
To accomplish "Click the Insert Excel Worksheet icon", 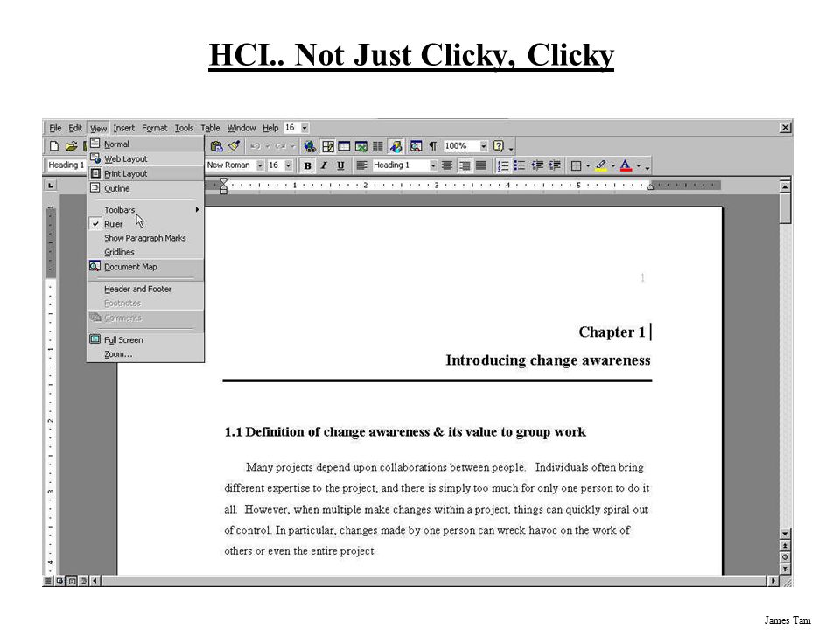I will (x=361, y=146).
